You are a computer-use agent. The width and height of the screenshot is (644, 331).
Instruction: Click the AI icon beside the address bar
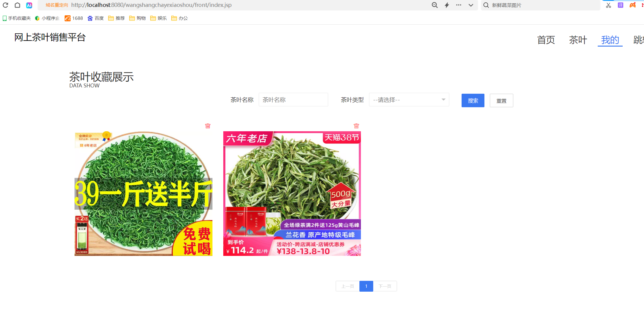pos(29,5)
